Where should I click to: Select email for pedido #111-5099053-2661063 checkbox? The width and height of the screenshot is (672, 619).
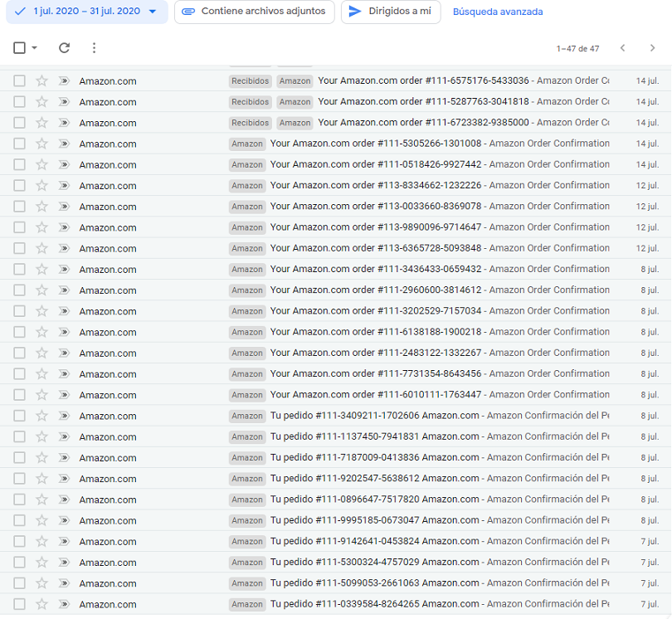pos(19,583)
